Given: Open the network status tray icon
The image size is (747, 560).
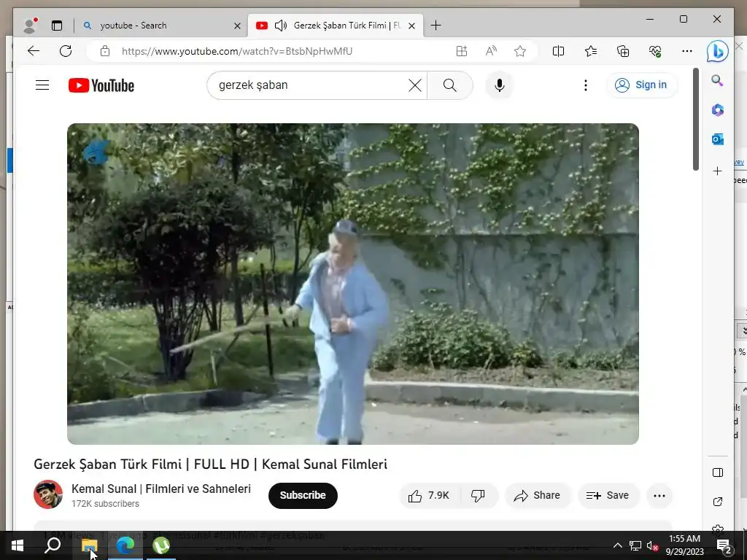Looking at the screenshot, I should click(635, 545).
